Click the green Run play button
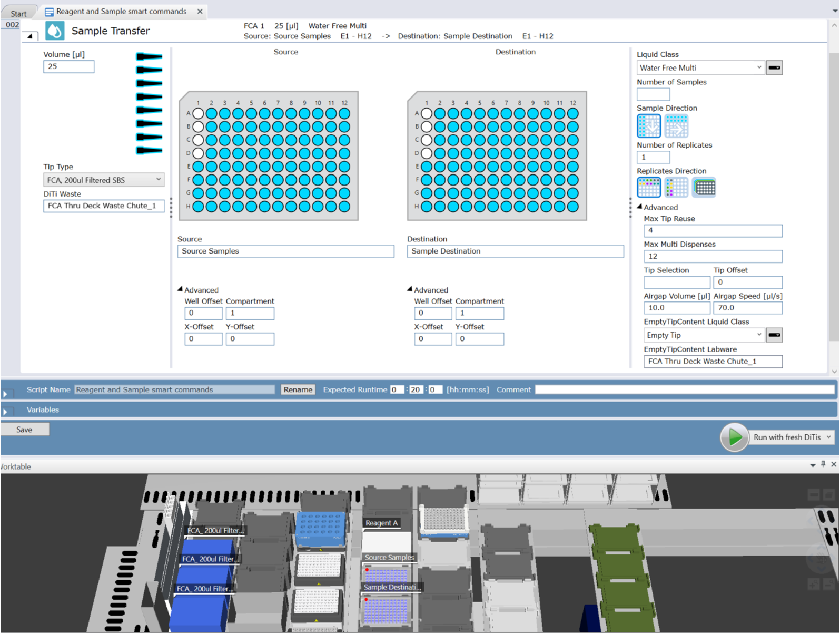The height and width of the screenshot is (633, 840). 734,437
